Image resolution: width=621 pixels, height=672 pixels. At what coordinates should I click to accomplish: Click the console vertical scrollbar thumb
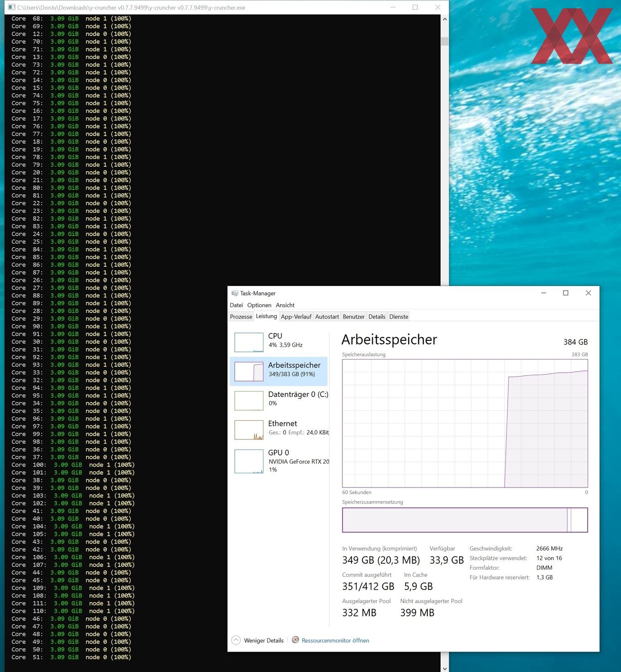tap(445, 41)
